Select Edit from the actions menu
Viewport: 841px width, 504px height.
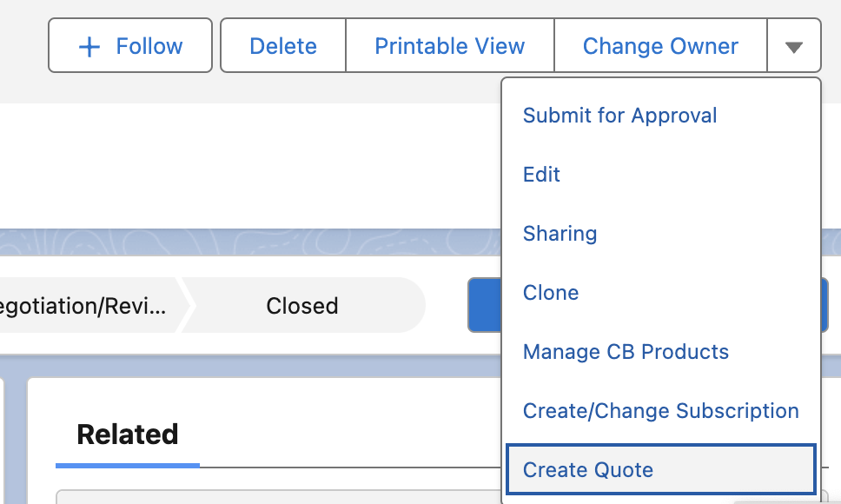tap(541, 174)
